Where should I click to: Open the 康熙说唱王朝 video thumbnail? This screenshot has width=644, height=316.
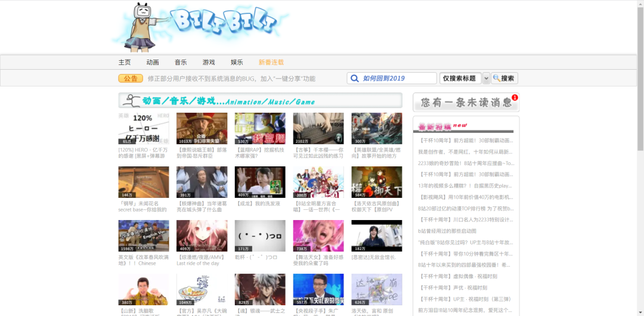click(x=202, y=129)
